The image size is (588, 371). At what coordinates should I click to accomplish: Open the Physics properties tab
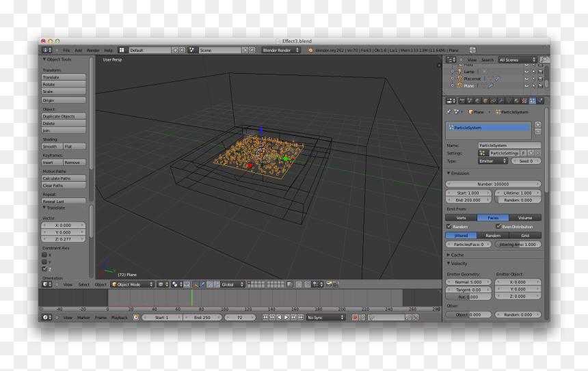pos(540,101)
